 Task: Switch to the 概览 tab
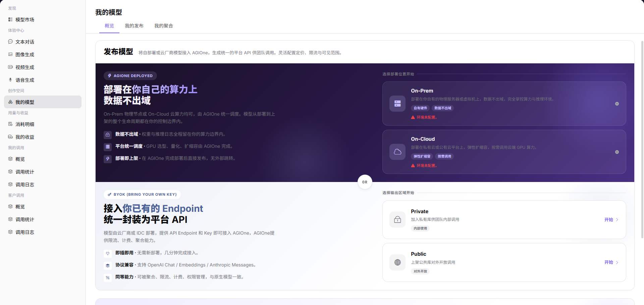click(109, 26)
